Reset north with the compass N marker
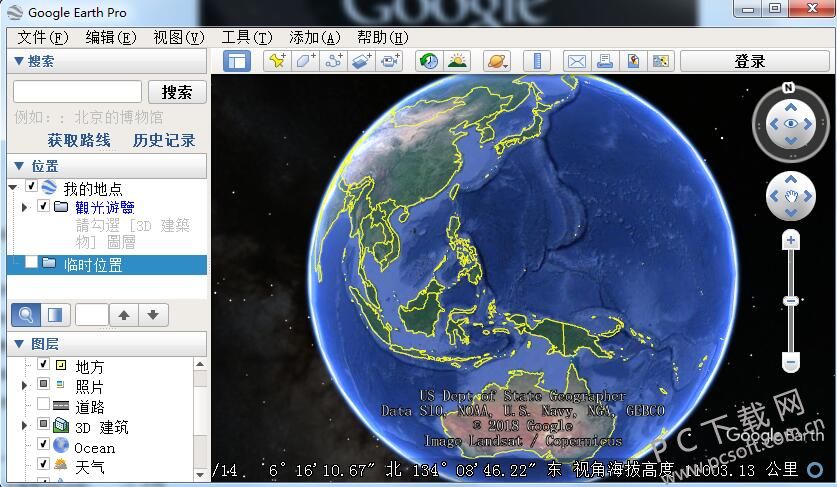This screenshot has height=487, width=837. point(789,88)
